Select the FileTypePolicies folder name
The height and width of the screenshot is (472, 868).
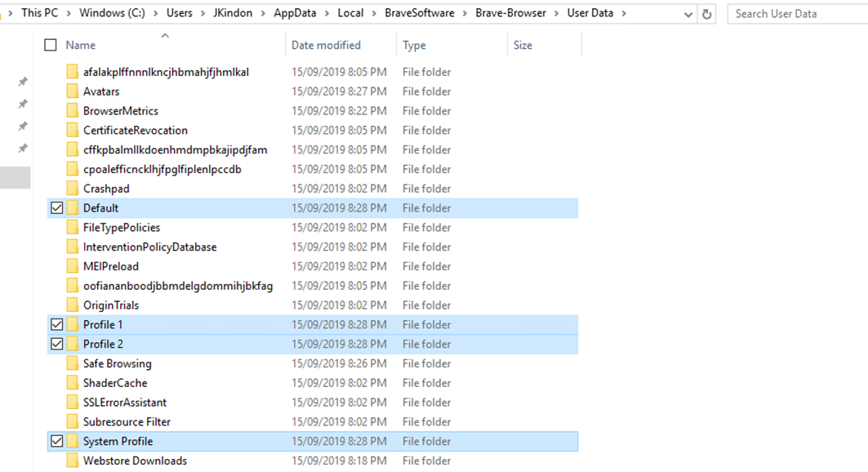pyautogui.click(x=121, y=227)
